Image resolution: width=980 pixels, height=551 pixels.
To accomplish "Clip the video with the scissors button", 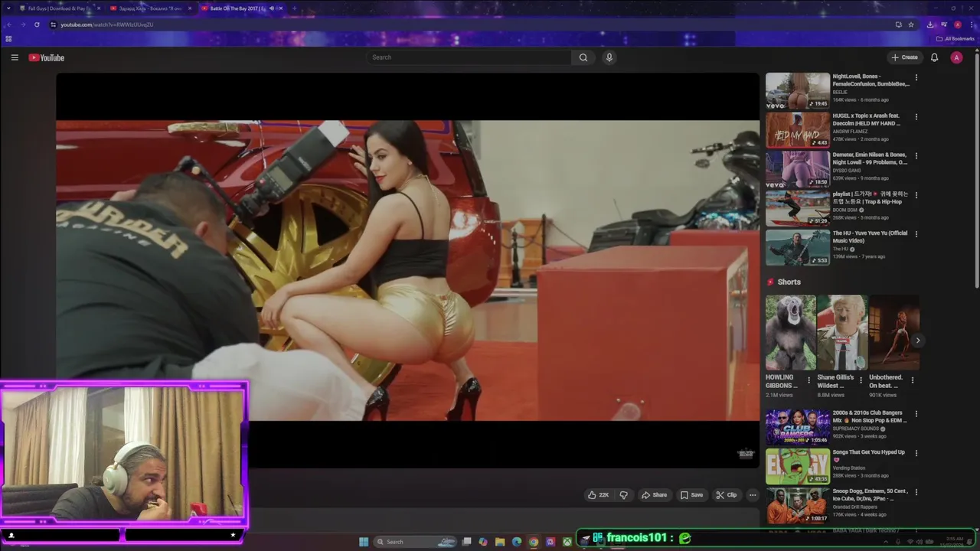I will pos(726,495).
